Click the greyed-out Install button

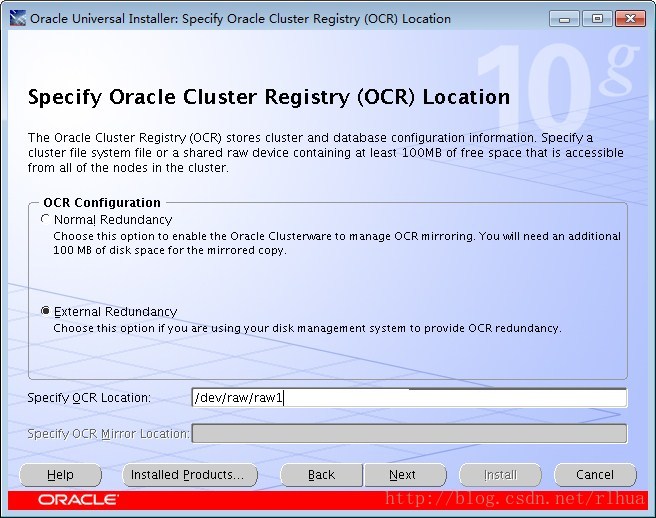[x=500, y=475]
